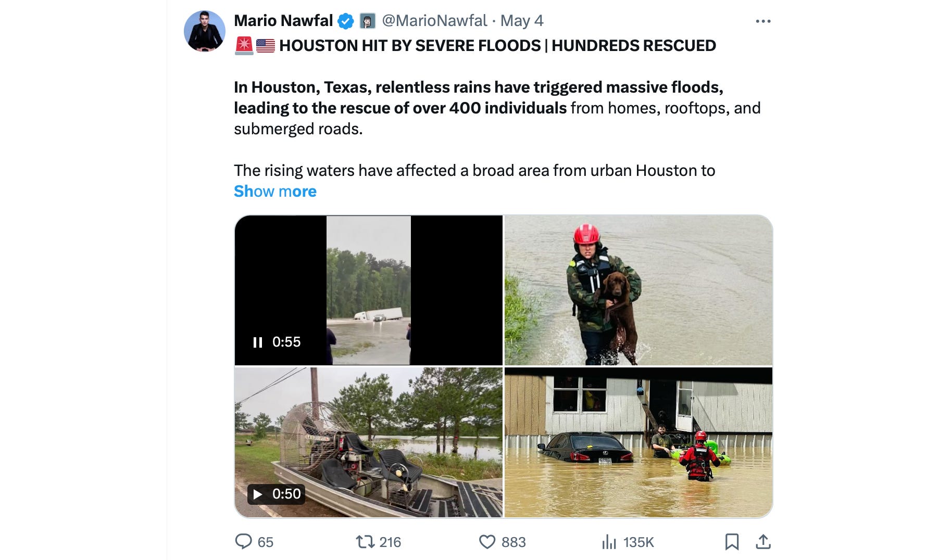Bookmark this Houston floods post
Screen dimensions: 952x560
tap(732, 542)
